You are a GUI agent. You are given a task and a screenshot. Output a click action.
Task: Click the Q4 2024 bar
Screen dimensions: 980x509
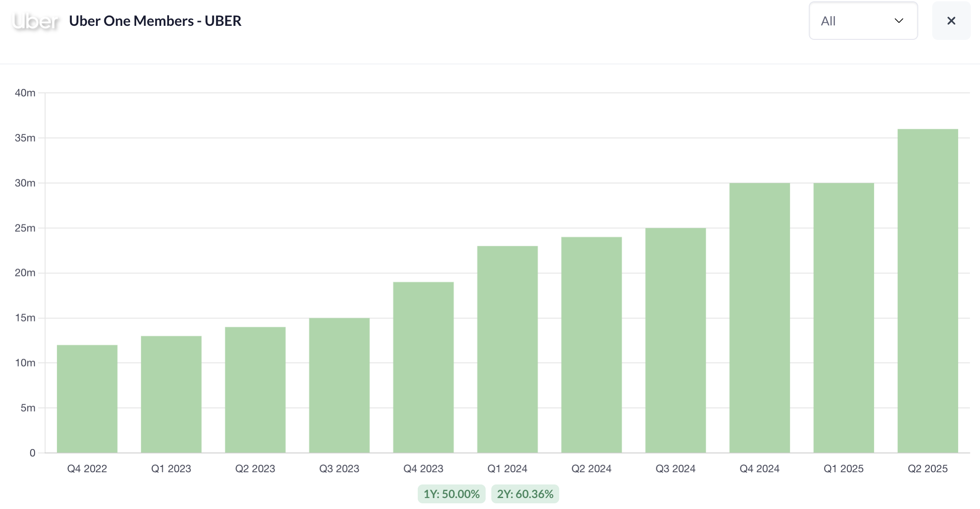[x=760, y=318]
